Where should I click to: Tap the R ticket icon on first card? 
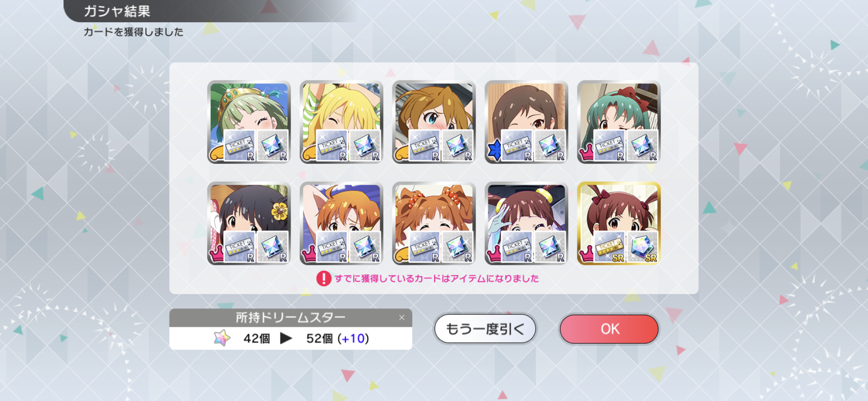click(x=239, y=145)
